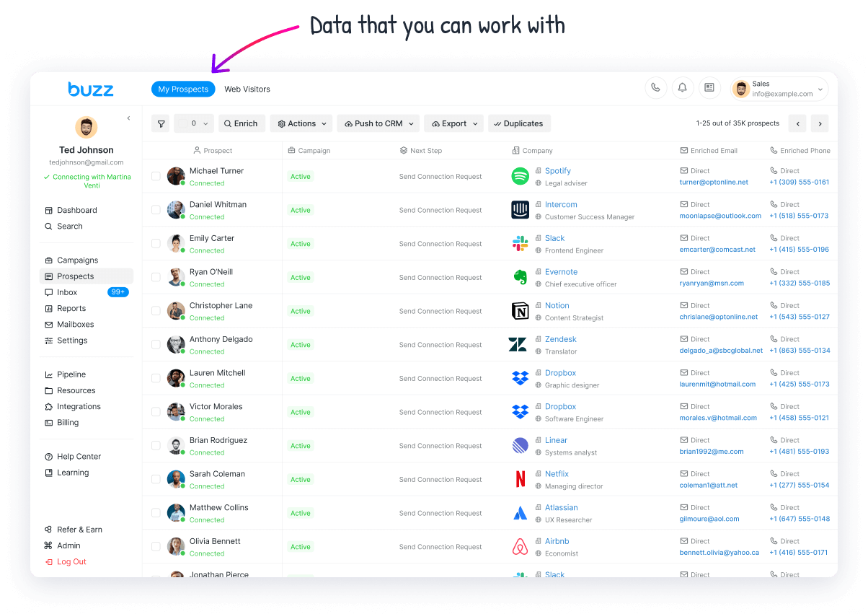
Task: Tick the checkbox next to Sarah Coleman
Action: click(156, 479)
